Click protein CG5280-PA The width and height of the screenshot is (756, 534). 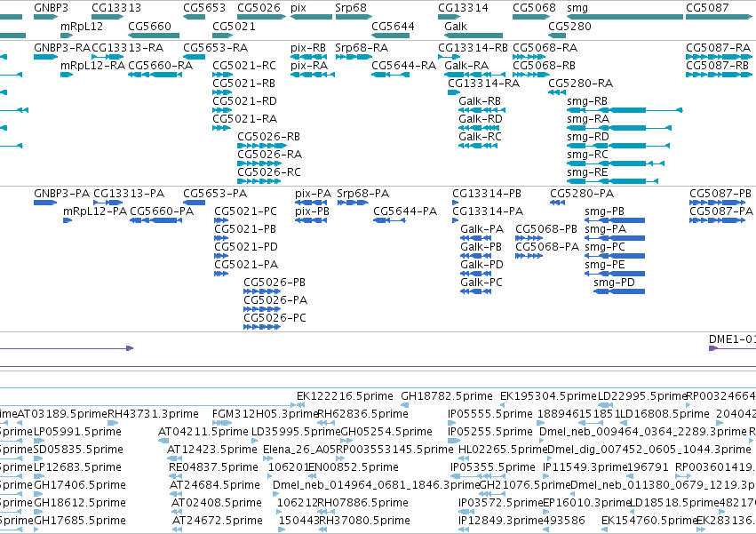click(582, 194)
